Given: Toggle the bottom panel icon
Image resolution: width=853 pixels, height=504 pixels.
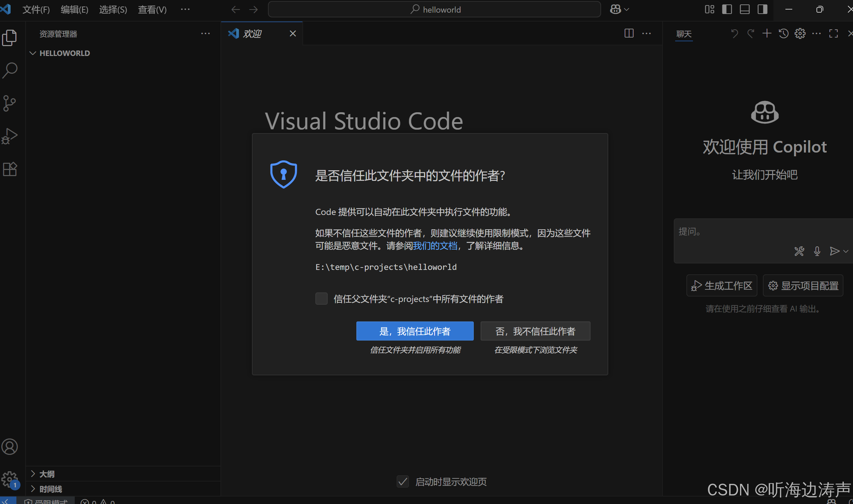Looking at the screenshot, I should coord(744,9).
